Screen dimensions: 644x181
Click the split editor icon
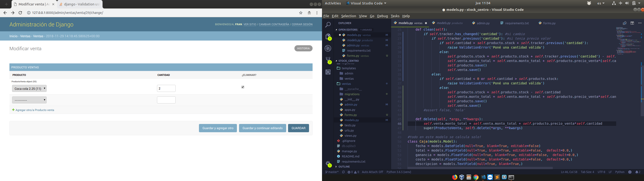632,23
